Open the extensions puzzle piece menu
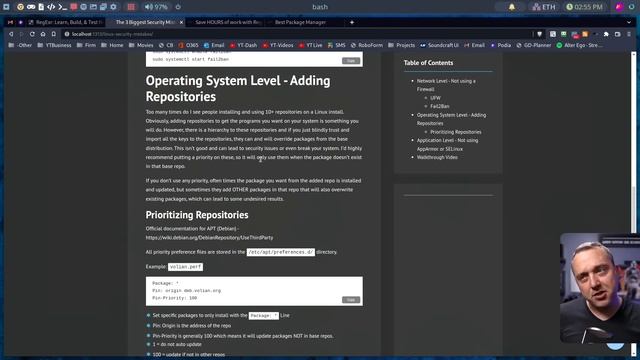 606,34
